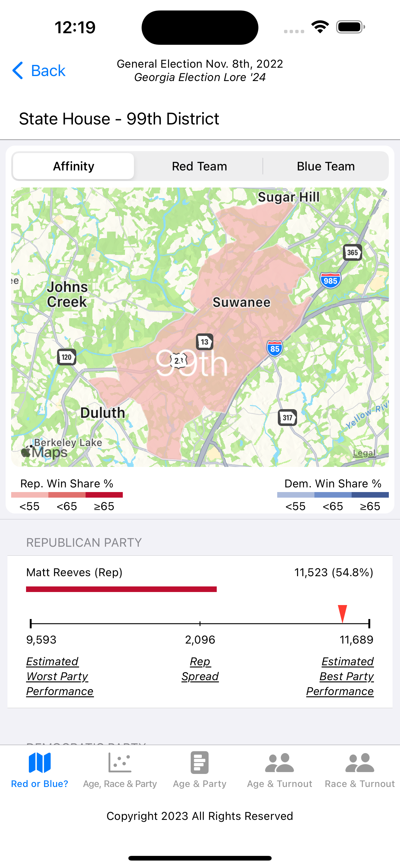Switch to the Red Team segment
The width and height of the screenshot is (400, 868).
point(199,166)
